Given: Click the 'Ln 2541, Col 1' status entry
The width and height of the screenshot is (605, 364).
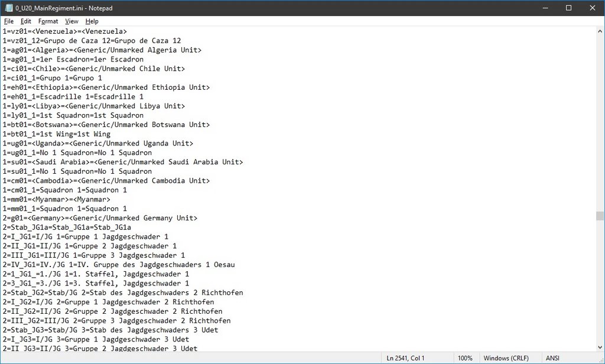Looking at the screenshot, I should pyautogui.click(x=405, y=358).
